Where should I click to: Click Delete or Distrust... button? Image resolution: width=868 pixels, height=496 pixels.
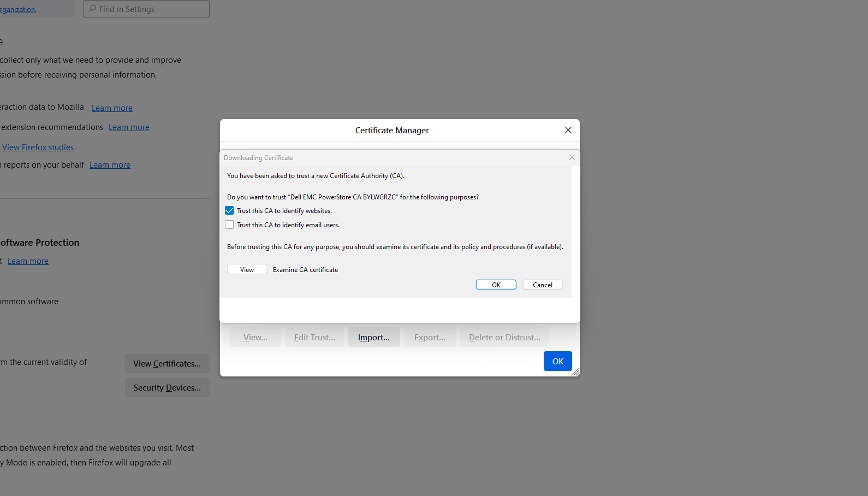click(504, 338)
